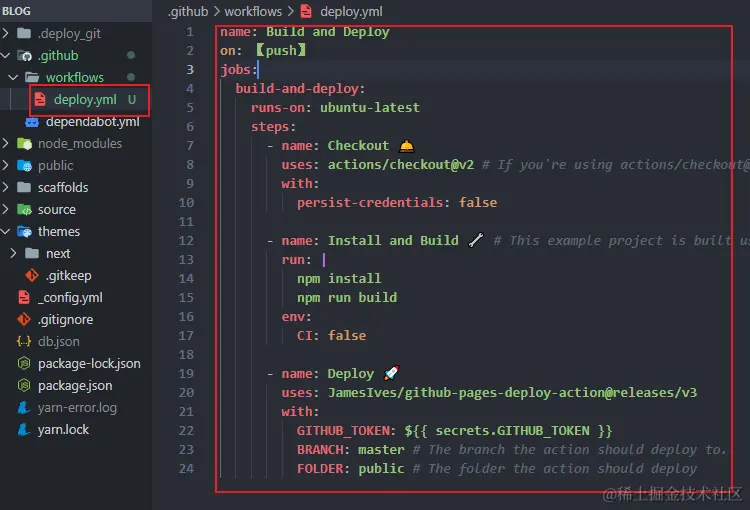
Task: Click the yarn-error.log yarn icon
Action: coord(24,407)
